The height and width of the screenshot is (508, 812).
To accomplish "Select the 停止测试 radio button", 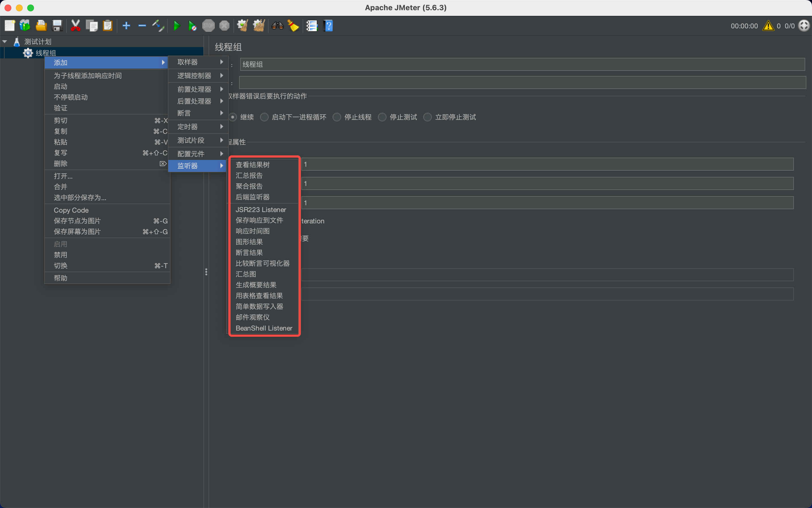I will (382, 117).
